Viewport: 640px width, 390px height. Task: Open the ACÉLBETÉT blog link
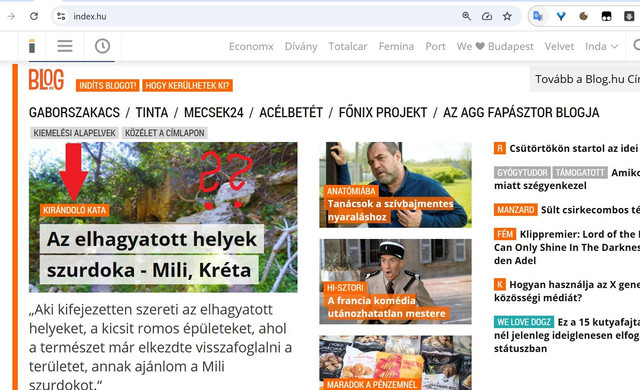(x=291, y=112)
